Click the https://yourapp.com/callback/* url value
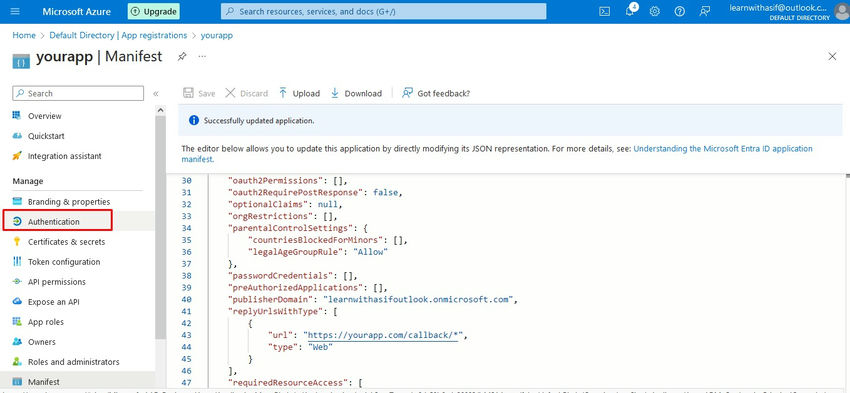The height and width of the screenshot is (393, 850). click(x=382, y=335)
